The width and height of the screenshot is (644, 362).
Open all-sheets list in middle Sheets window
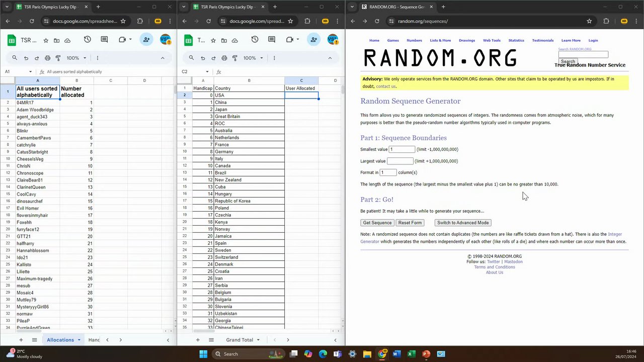point(211,340)
